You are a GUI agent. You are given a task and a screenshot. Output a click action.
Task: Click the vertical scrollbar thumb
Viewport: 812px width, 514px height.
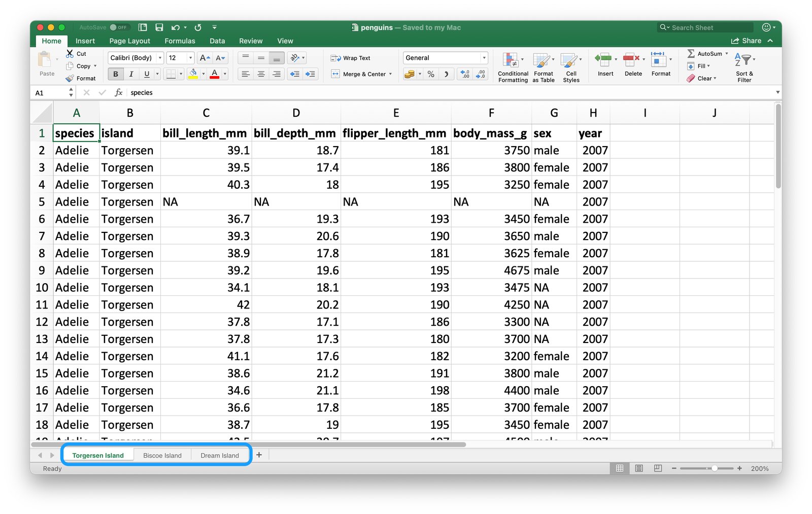pyautogui.click(x=778, y=146)
